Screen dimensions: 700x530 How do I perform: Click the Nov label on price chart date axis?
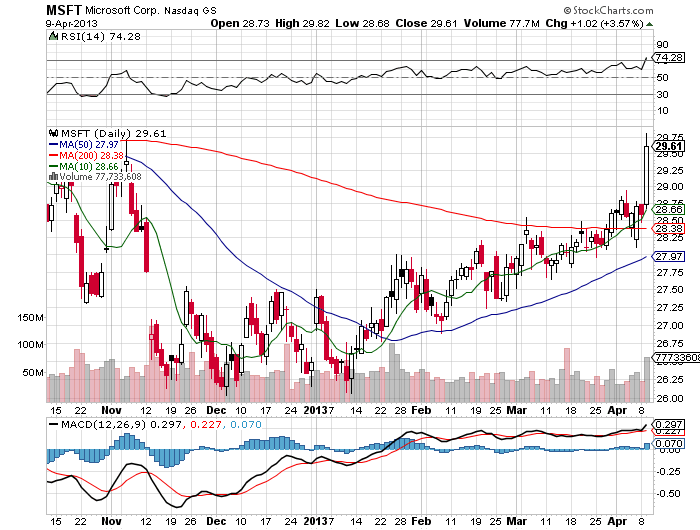coord(111,410)
